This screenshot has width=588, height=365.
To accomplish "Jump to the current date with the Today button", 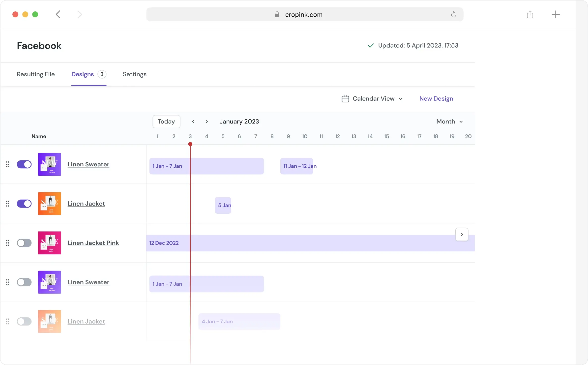I will (166, 122).
